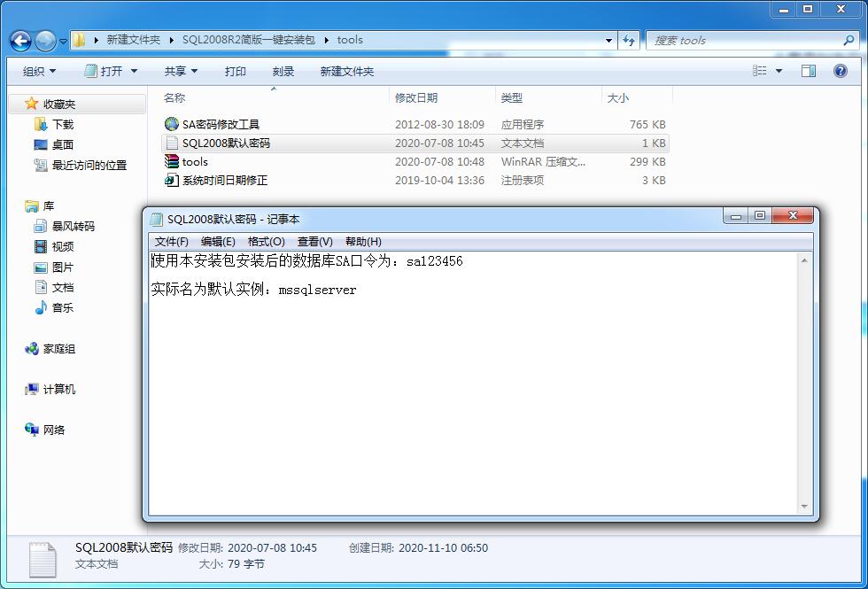
Task: Open the 组织 dropdown menu
Action: point(37,71)
